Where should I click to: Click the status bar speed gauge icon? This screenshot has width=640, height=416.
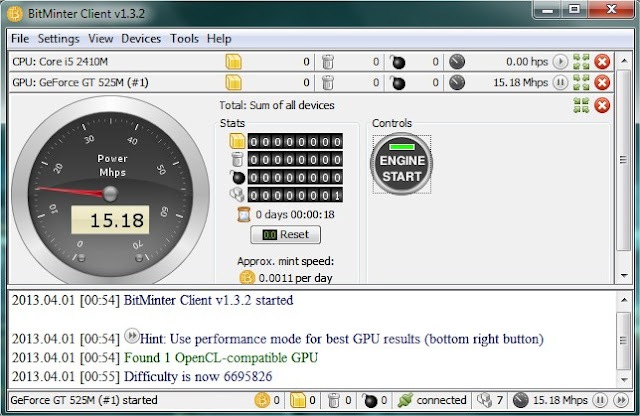tap(521, 400)
